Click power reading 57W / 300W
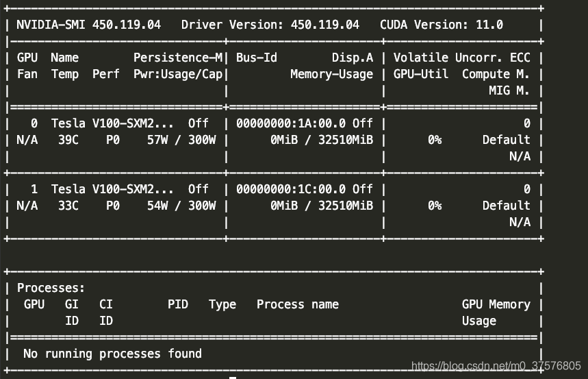Screen dimensions: 588x379 point(181,140)
